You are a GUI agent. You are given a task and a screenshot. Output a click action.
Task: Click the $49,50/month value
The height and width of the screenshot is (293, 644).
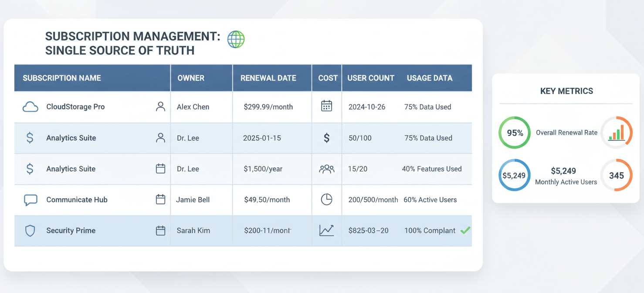click(x=267, y=200)
